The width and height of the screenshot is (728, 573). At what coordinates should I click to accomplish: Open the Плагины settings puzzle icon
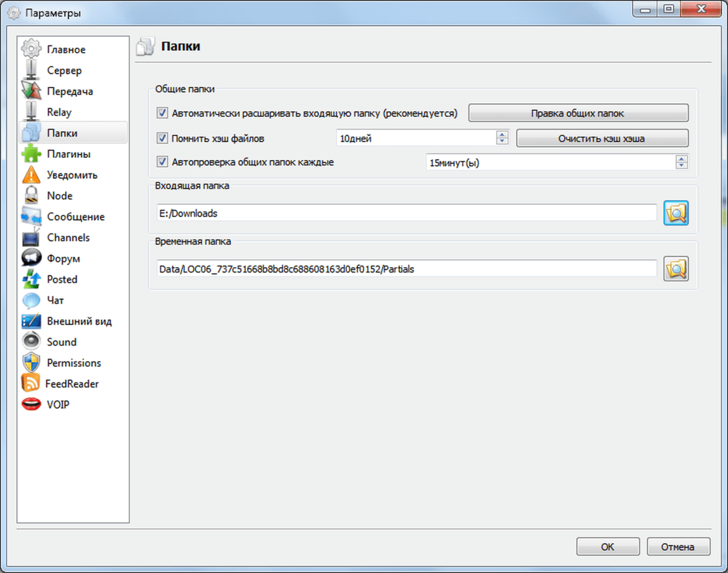[x=31, y=154]
